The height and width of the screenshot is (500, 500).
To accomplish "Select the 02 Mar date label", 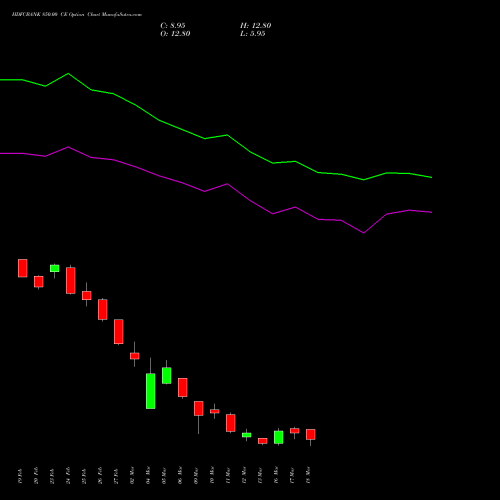I will [132, 475].
